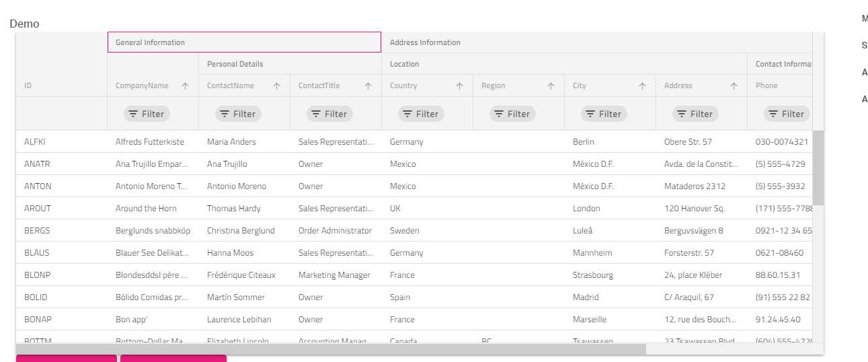Click Obere Str. 57 address cell
Screen dimensions: 868x362
point(701,142)
